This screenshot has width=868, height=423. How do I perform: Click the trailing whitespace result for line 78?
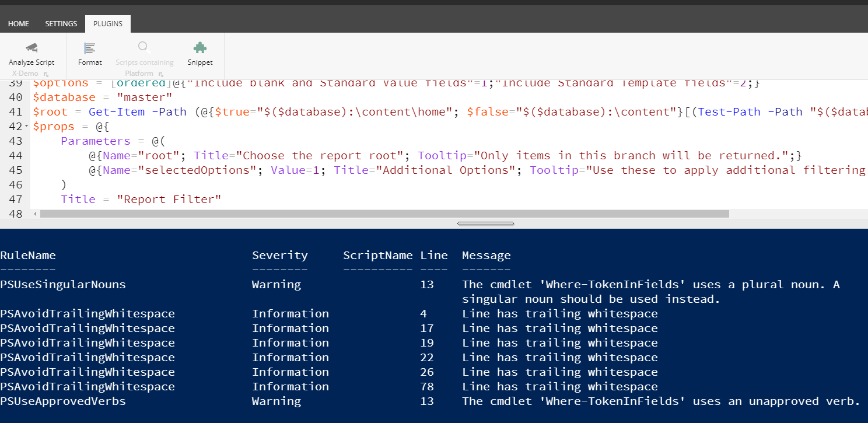click(559, 387)
